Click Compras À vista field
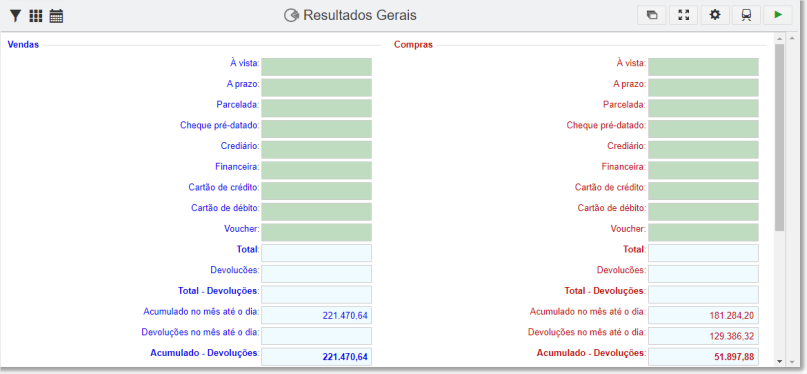 (703, 67)
